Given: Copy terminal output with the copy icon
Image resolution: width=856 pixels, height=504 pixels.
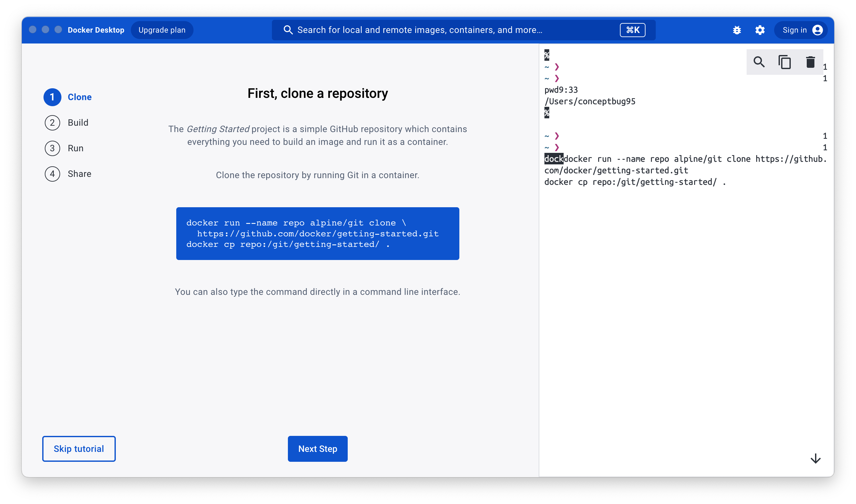Looking at the screenshot, I should pyautogui.click(x=785, y=62).
